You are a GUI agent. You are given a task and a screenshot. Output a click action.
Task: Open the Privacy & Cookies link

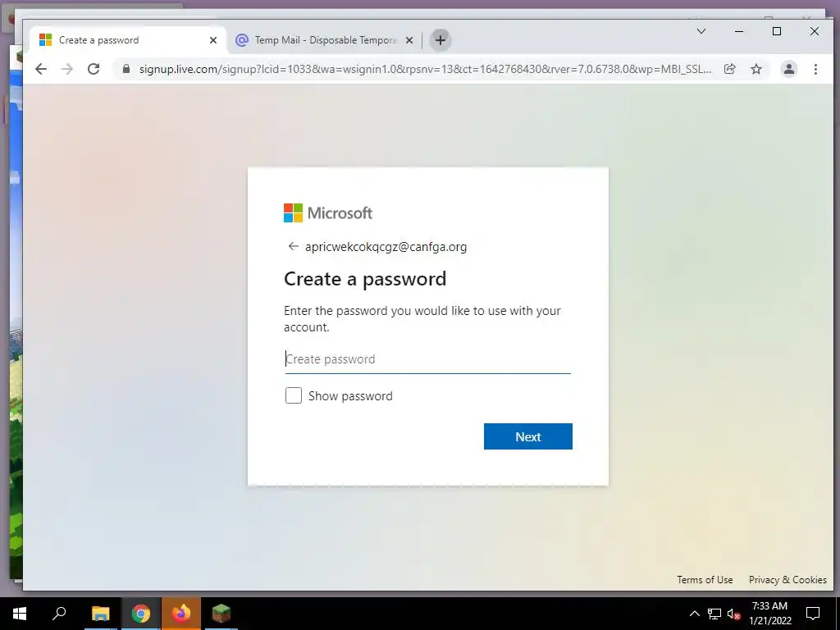(787, 580)
